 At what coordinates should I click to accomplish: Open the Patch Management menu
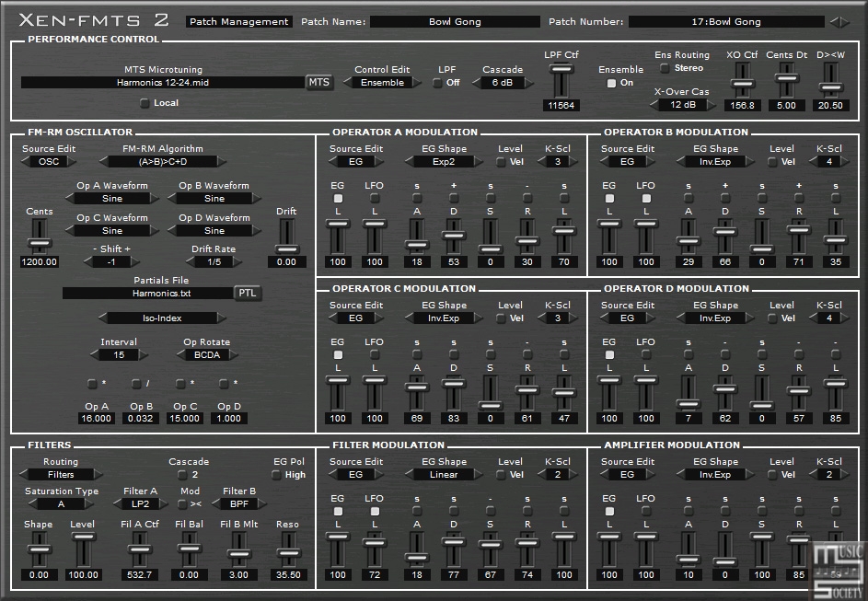coord(238,21)
